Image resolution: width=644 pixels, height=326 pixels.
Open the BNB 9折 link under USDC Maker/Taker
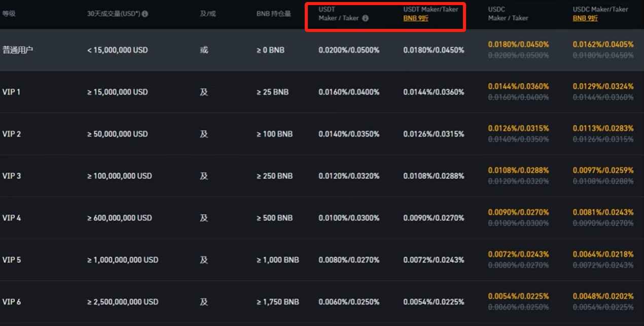click(x=585, y=18)
